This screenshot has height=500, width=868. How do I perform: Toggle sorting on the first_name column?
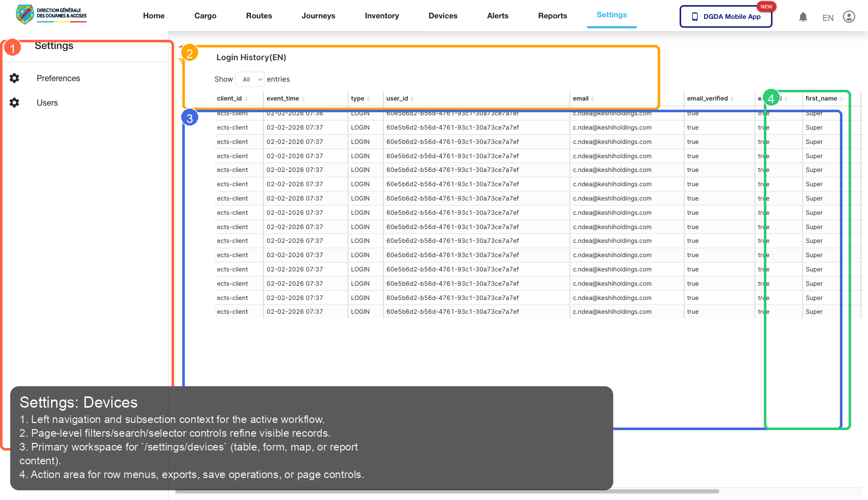pos(842,98)
